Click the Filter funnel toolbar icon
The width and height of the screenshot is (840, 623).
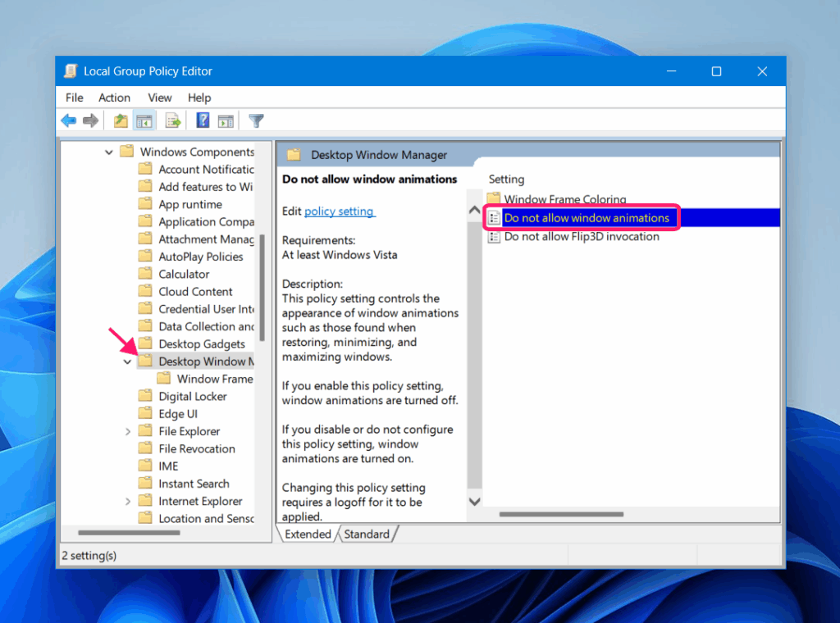coord(256,121)
